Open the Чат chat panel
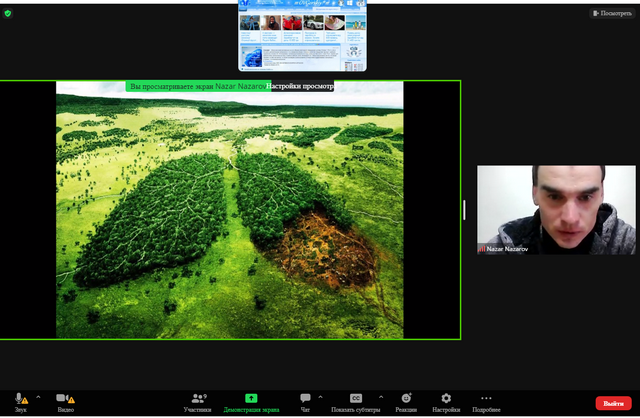 point(305,399)
